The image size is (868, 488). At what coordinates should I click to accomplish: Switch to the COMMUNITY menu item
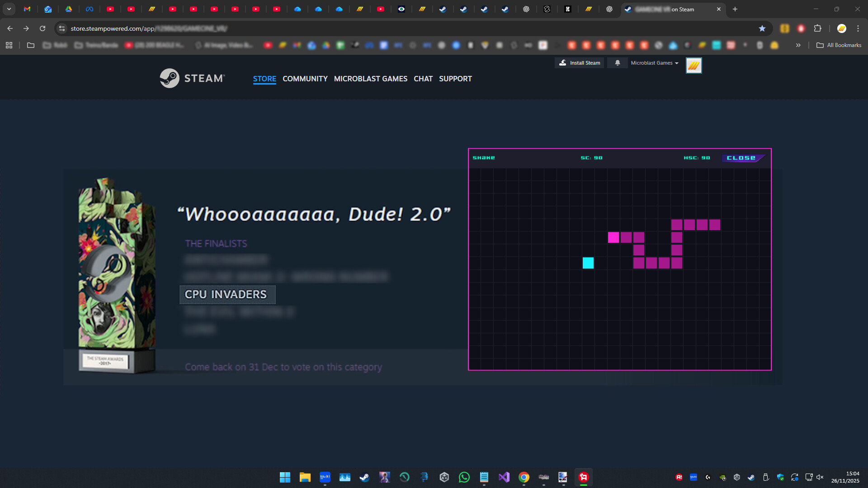[305, 79]
